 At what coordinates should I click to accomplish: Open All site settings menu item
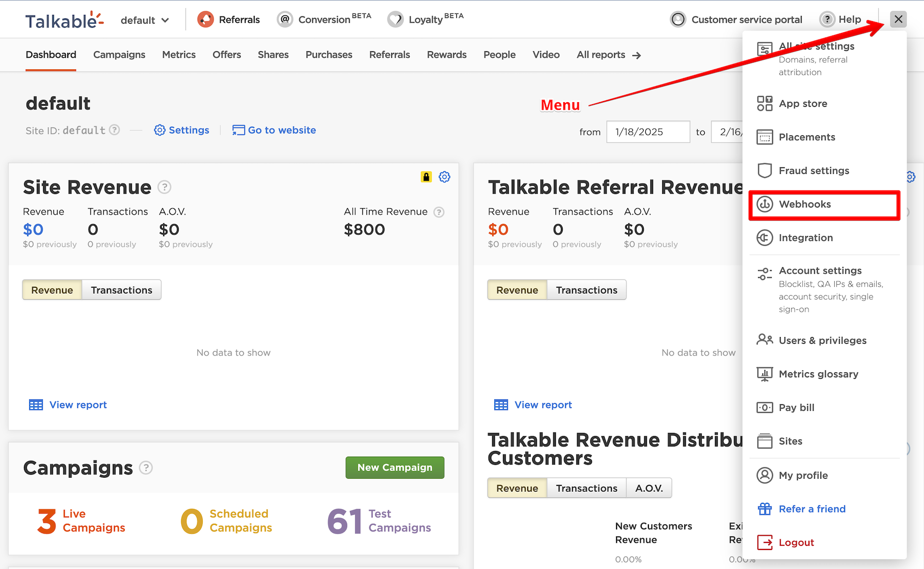(824, 59)
